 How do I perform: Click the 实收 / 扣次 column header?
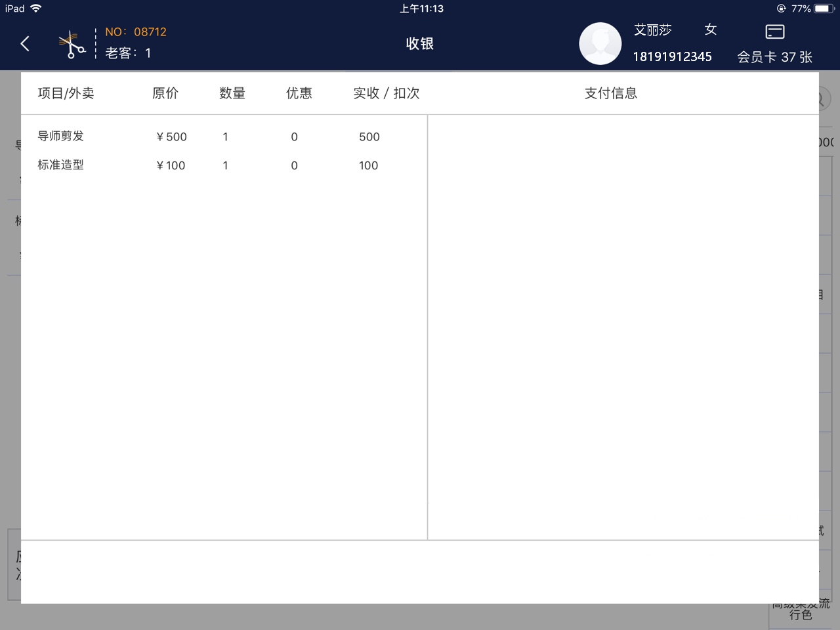click(387, 93)
